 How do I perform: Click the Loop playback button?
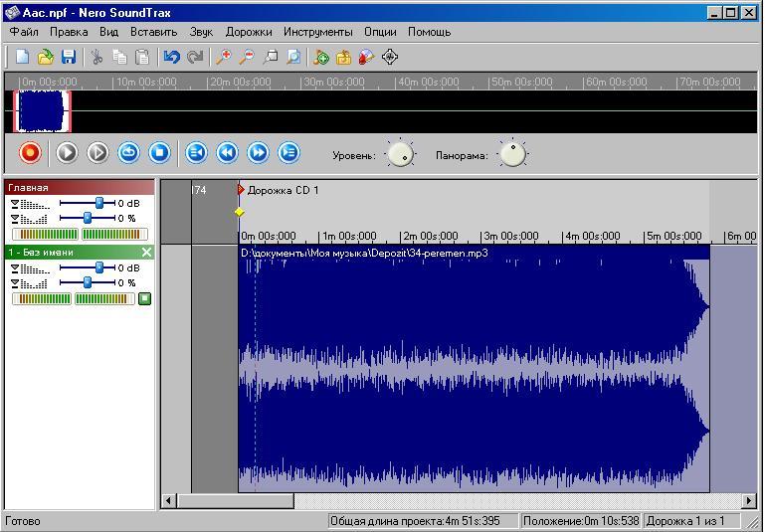(128, 153)
